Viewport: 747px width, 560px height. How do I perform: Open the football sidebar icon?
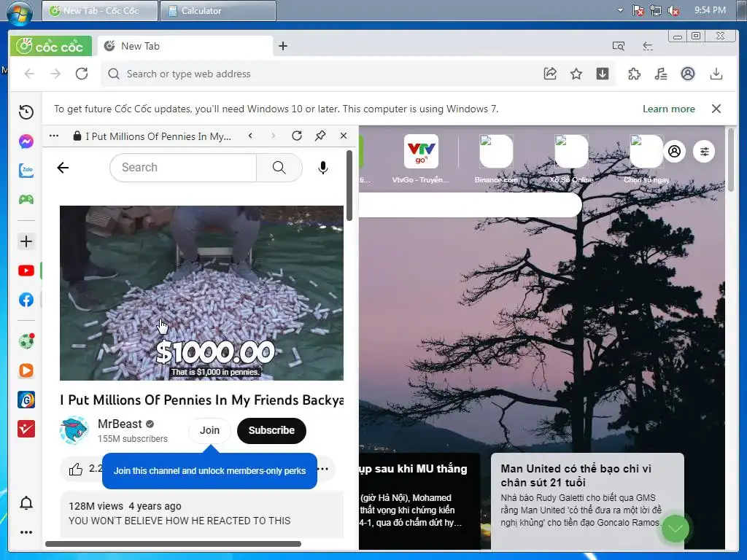(26, 341)
